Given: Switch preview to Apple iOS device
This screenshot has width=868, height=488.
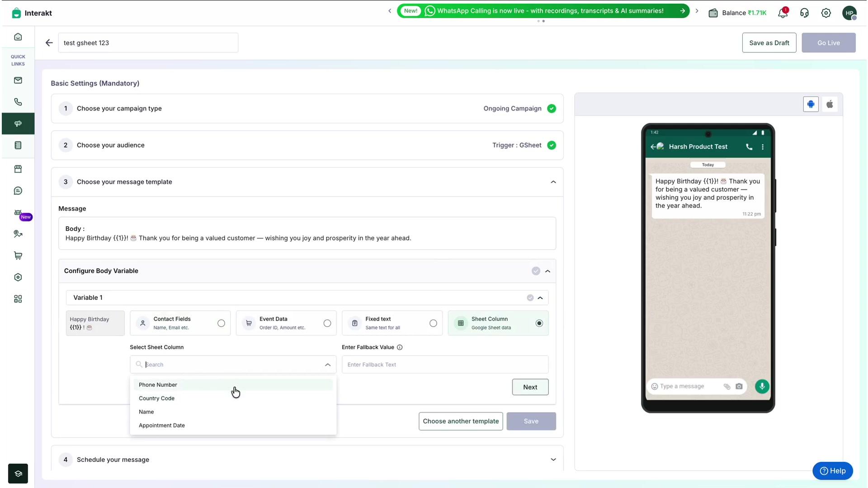Looking at the screenshot, I should pos(830,104).
